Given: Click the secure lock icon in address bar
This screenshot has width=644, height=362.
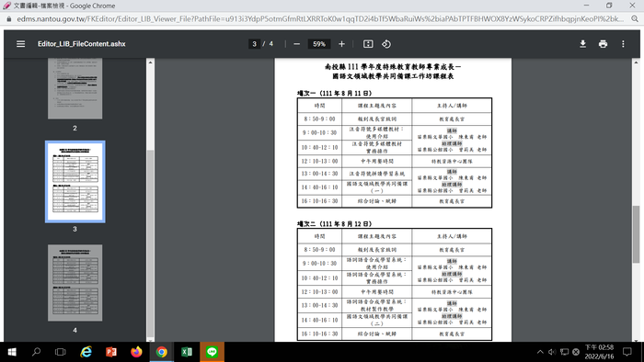Looking at the screenshot, I should pyautogui.click(x=8, y=19).
